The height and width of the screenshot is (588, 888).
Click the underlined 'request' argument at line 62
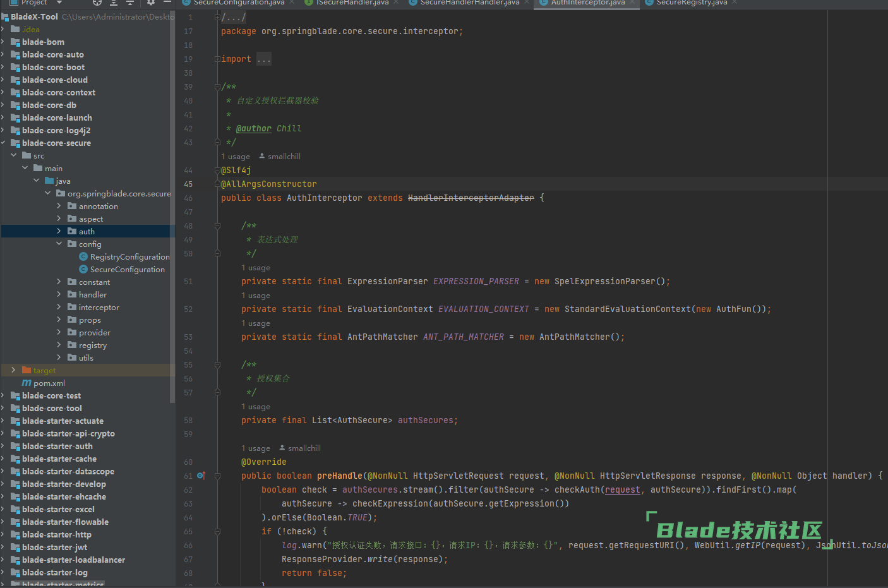pyautogui.click(x=623, y=489)
